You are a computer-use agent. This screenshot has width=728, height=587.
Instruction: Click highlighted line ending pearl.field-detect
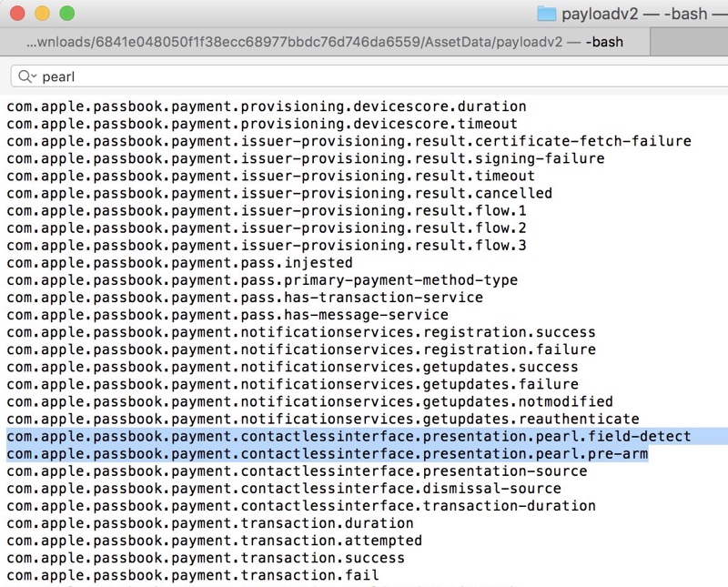pyautogui.click(x=349, y=437)
